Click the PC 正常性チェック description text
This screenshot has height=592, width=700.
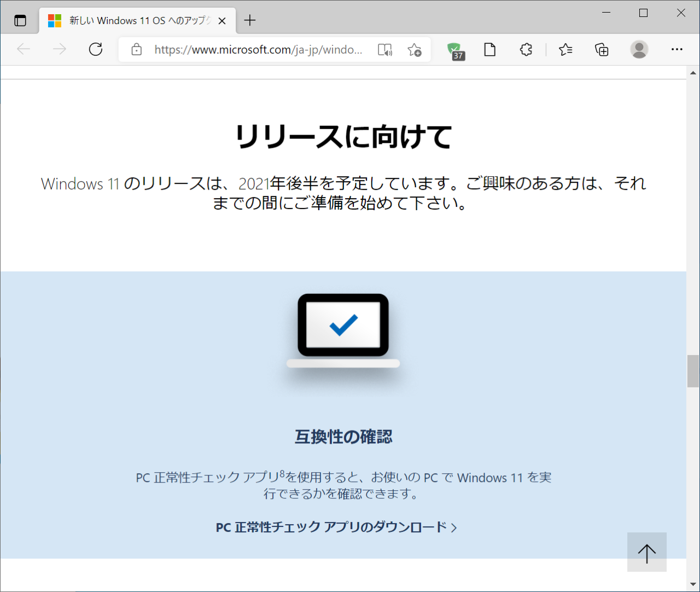tap(343, 485)
